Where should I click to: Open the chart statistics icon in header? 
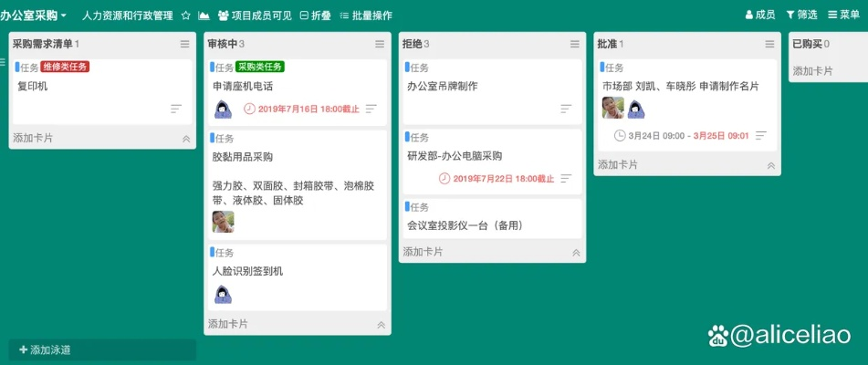(x=204, y=16)
